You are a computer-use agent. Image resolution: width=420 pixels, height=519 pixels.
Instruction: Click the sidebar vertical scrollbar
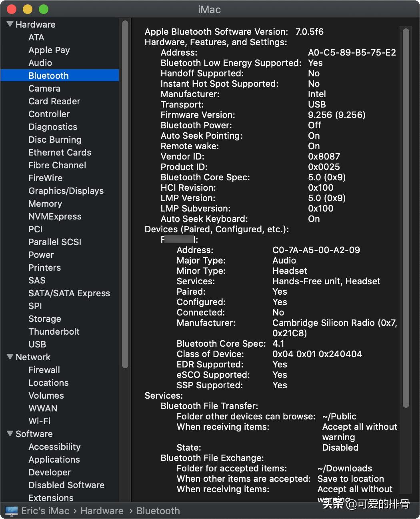(x=125, y=192)
